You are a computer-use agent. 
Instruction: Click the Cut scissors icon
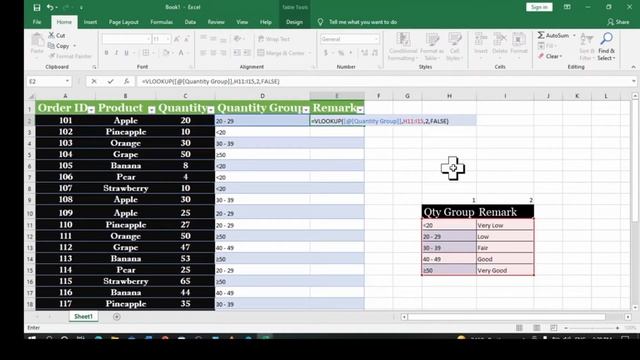coord(52,36)
